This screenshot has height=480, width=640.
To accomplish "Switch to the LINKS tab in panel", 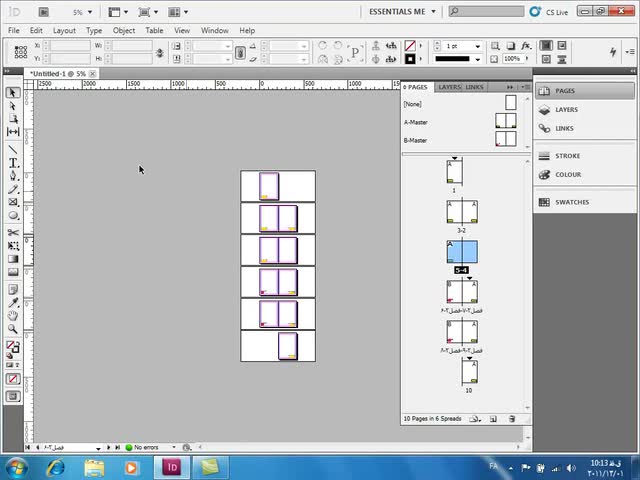I will [474, 87].
